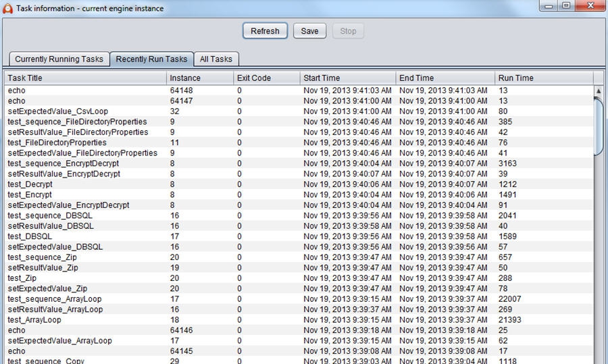The image size is (608, 364).
Task: Select the test_DBSQL task row
Action: [x=30, y=236]
